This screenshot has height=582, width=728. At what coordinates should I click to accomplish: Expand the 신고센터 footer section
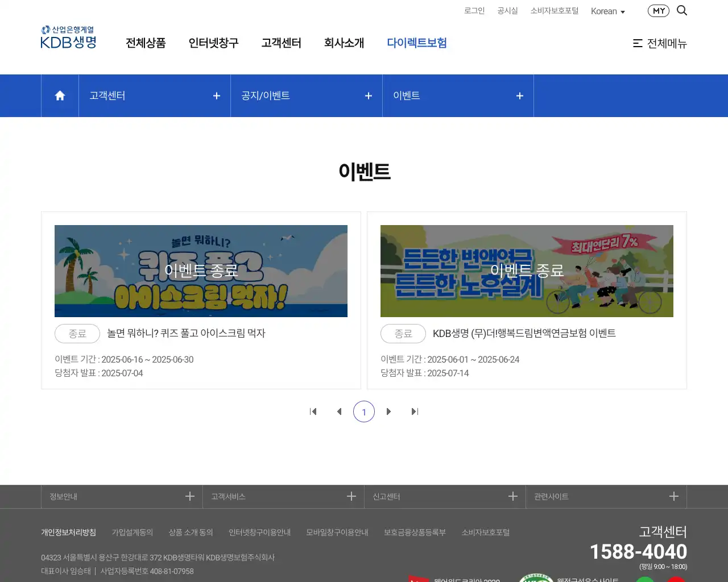(513, 496)
